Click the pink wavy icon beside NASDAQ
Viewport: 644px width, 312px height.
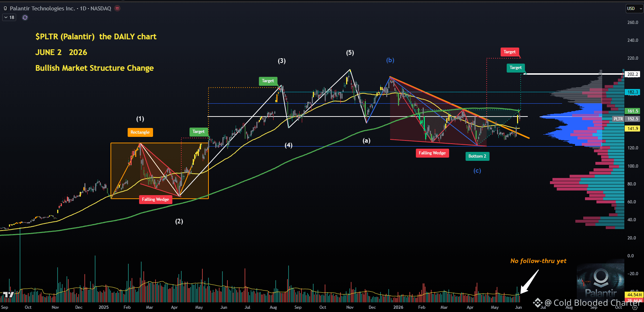tap(117, 8)
